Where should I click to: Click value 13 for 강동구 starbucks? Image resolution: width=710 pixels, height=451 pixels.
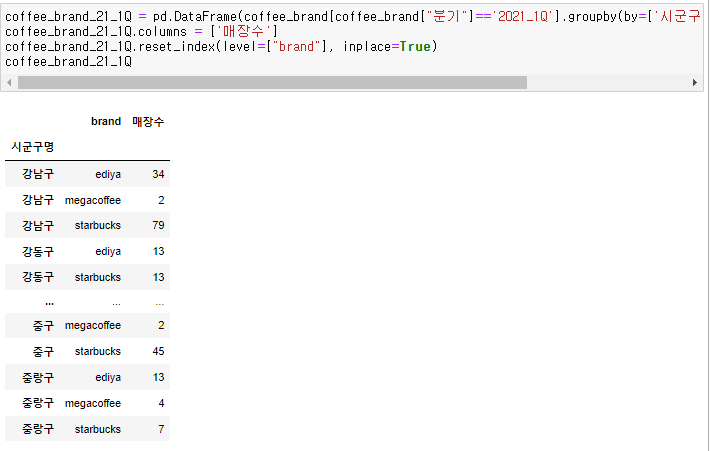coord(158,277)
